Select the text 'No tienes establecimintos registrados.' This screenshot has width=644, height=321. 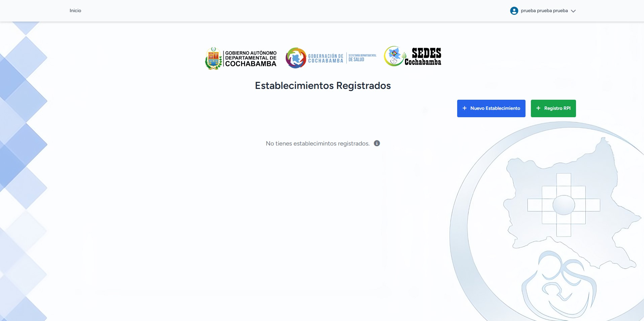pos(317,143)
